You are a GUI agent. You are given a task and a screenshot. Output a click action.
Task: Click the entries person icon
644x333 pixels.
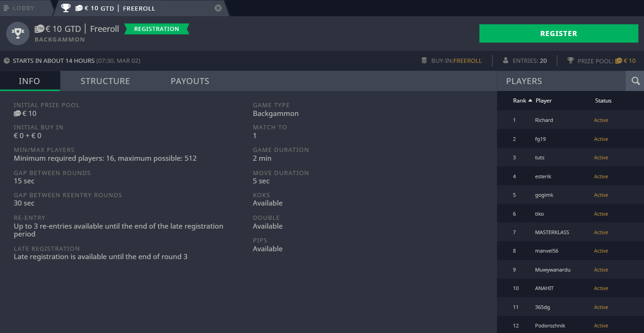click(x=505, y=61)
